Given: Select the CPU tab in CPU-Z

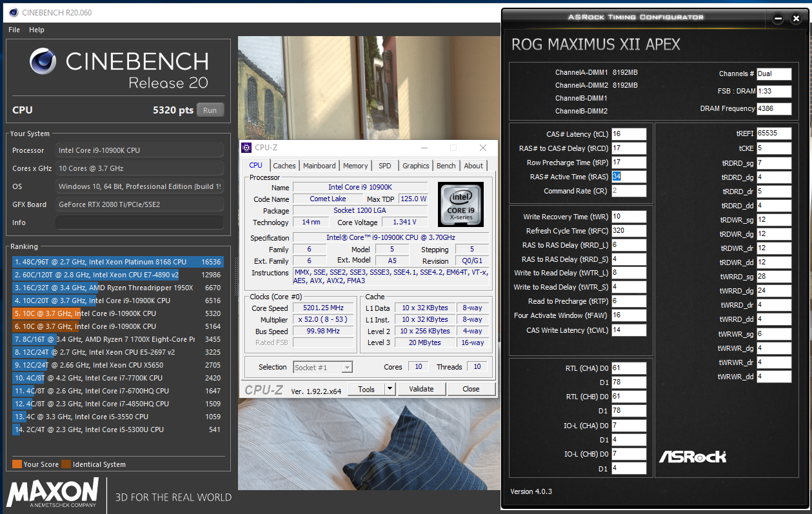Looking at the screenshot, I should (256, 165).
